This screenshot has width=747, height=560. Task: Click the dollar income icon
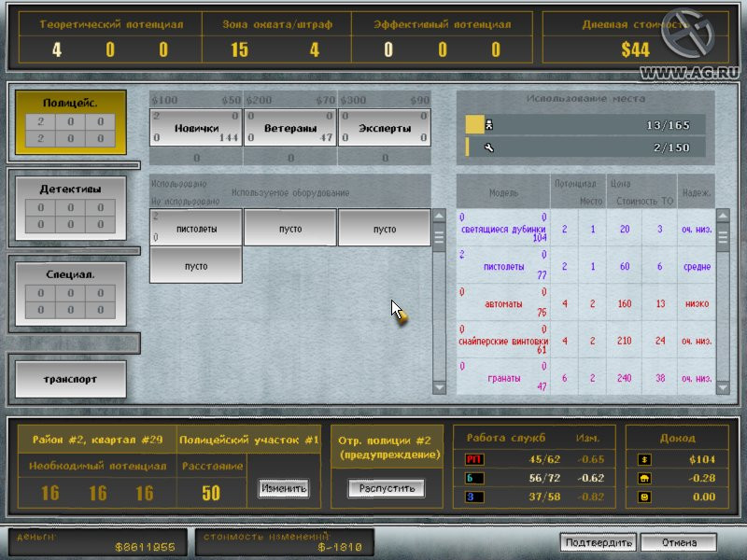click(644, 459)
